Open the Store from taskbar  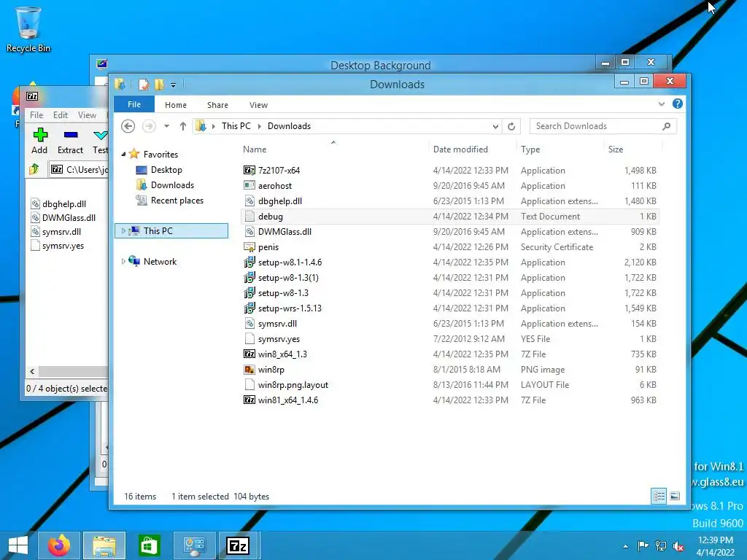point(150,545)
